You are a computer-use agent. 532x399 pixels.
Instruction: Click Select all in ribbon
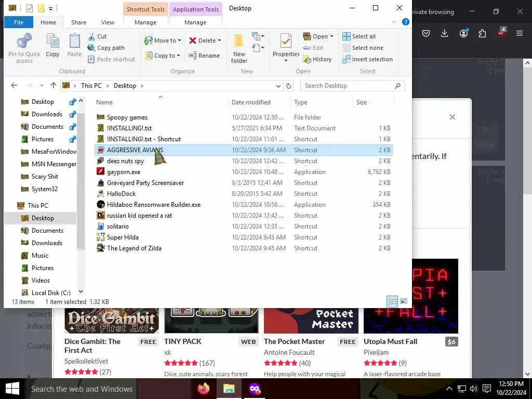point(359,36)
